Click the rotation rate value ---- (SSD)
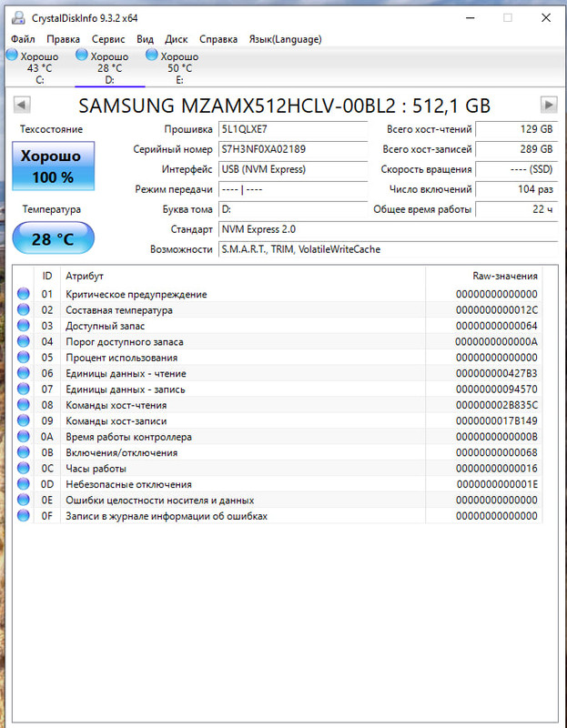 tap(517, 169)
